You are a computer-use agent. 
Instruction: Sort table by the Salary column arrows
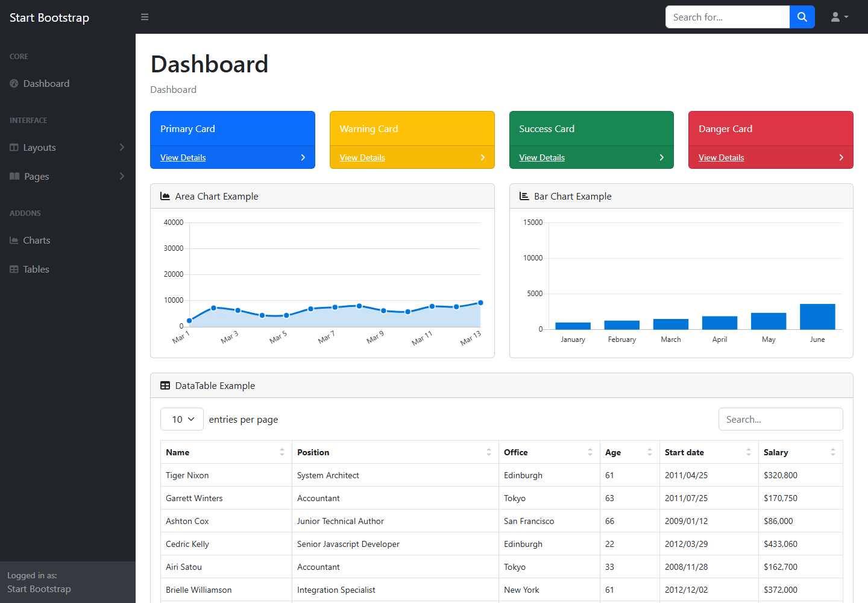(x=833, y=452)
